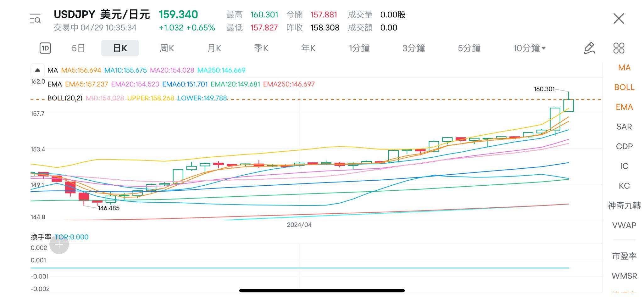Open the 10分鐘 interval dropdown
This screenshot has width=644, height=298.
click(529, 48)
